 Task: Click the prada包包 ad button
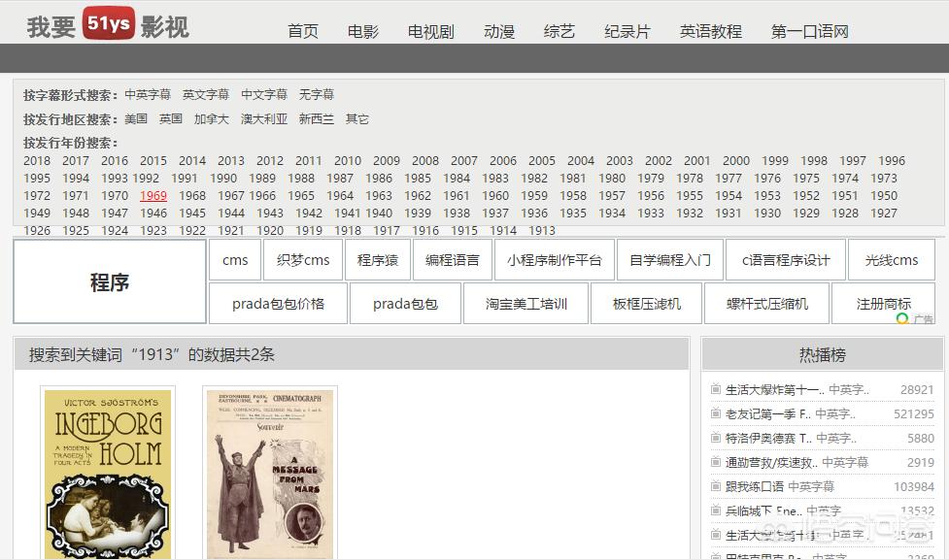pos(405,304)
